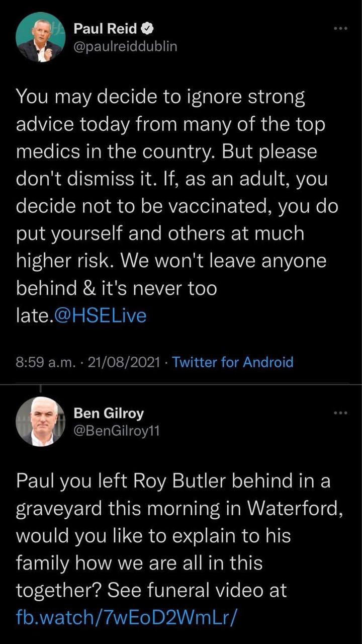Viewport: 362px width, 644px height.
Task: Open the more options menu on Ben Gilroy's reply
Action: click(x=340, y=414)
